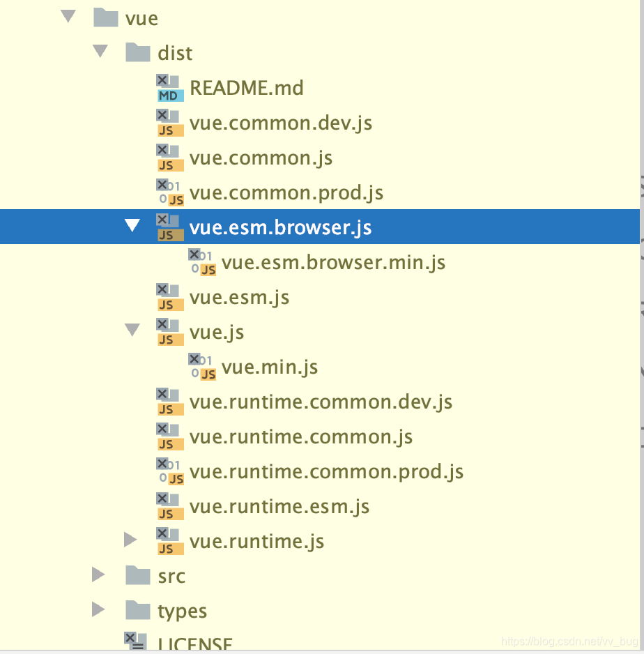Select the dist folder label
This screenshot has width=644, height=654.
[x=175, y=54]
